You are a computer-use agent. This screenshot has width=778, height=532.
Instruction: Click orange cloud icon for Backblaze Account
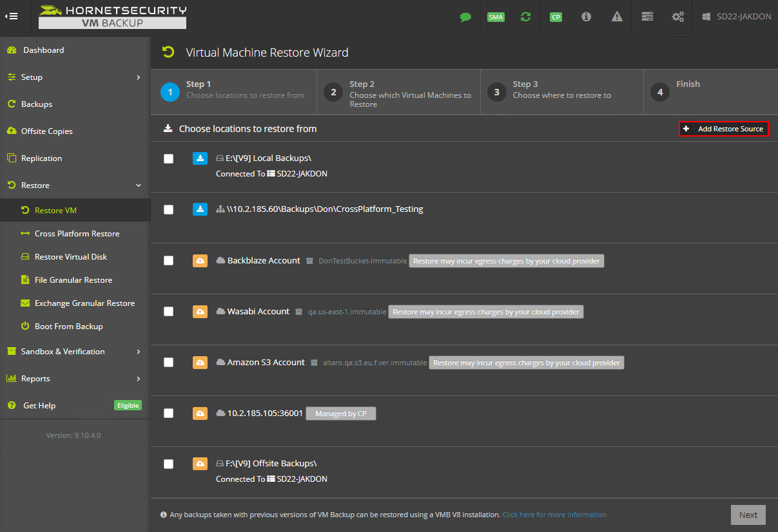point(200,261)
